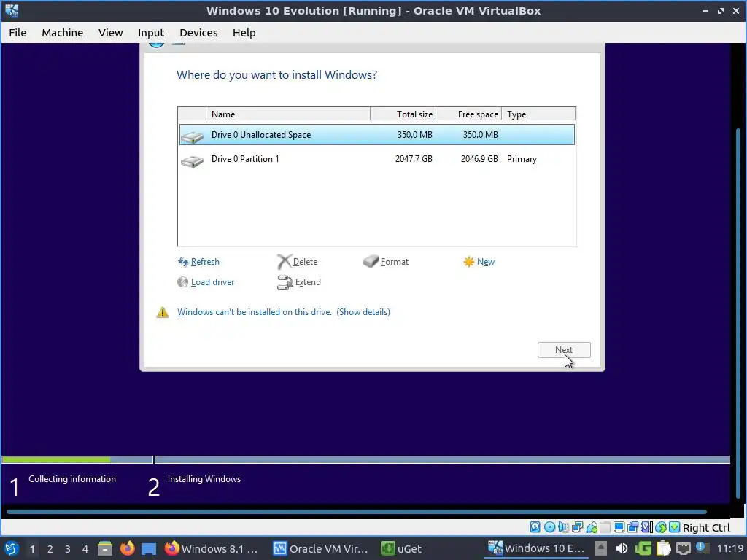Click the removable media eject tray icon
Image resolution: width=747 pixels, height=560 pixels.
[601, 548]
